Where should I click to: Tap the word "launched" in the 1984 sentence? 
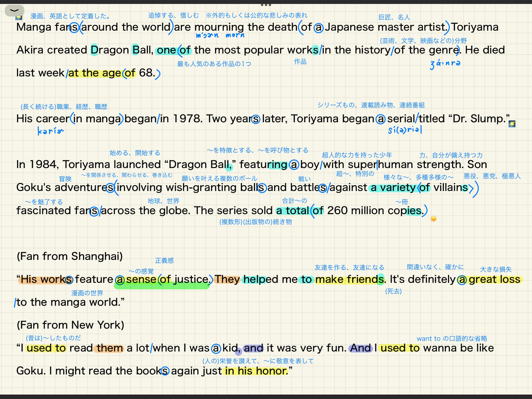pos(137,165)
